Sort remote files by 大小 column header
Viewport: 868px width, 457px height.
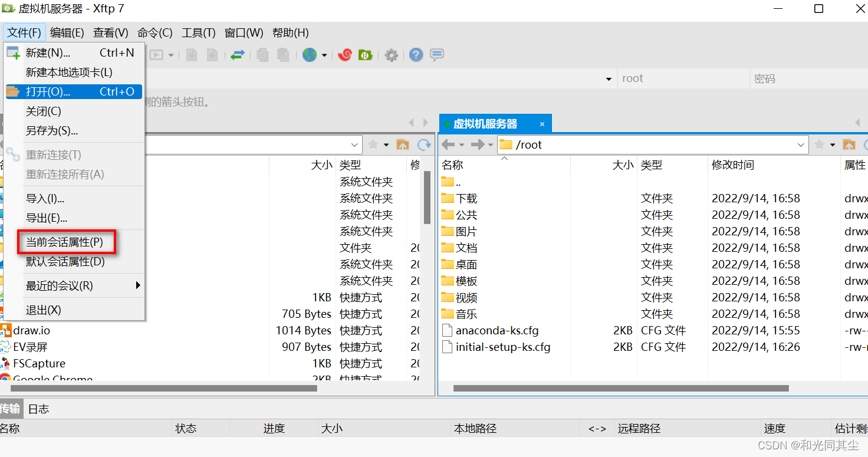tap(603, 165)
